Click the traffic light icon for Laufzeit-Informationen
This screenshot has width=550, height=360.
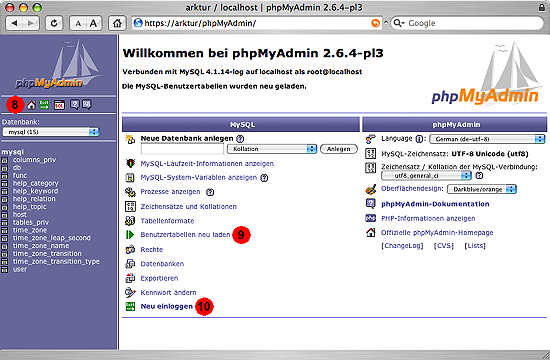pos(130,164)
